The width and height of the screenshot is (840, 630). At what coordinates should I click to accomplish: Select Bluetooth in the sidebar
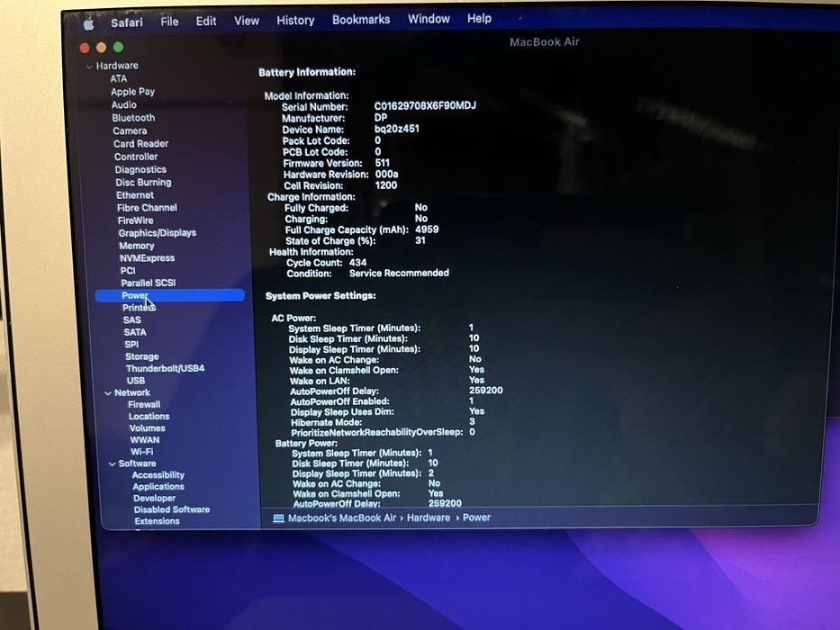coord(133,118)
